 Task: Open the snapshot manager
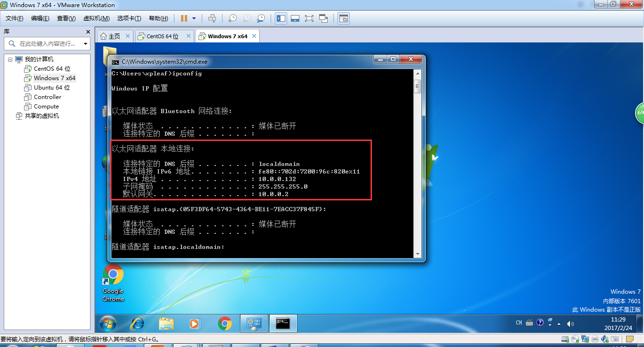click(261, 18)
